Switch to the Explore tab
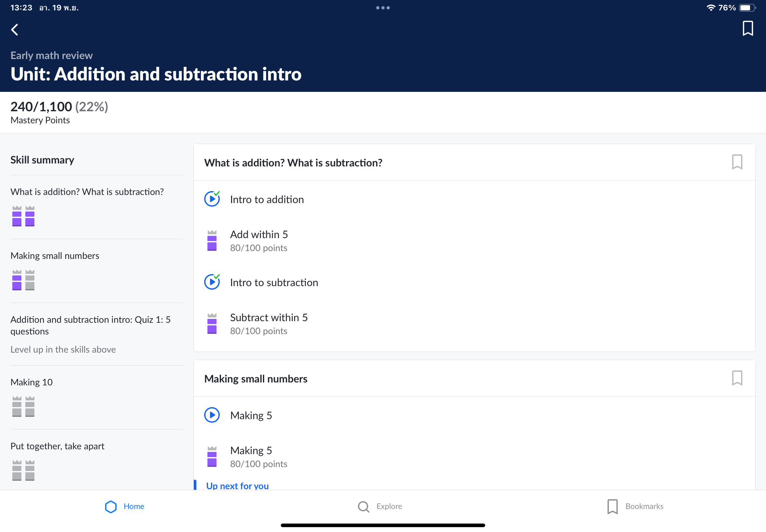Image resolution: width=766 pixels, height=532 pixels. pos(380,506)
